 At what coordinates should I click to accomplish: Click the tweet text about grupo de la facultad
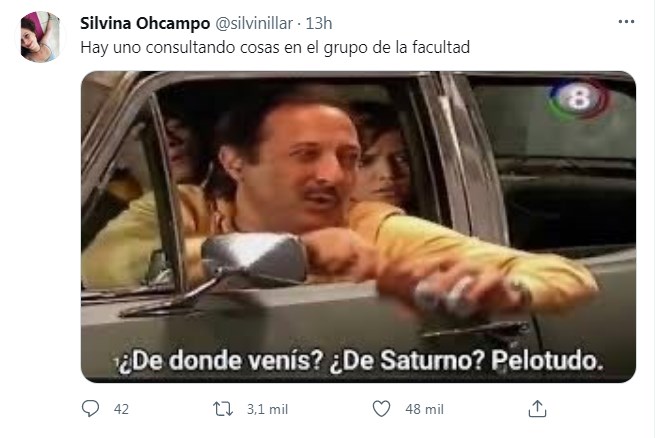tap(275, 47)
